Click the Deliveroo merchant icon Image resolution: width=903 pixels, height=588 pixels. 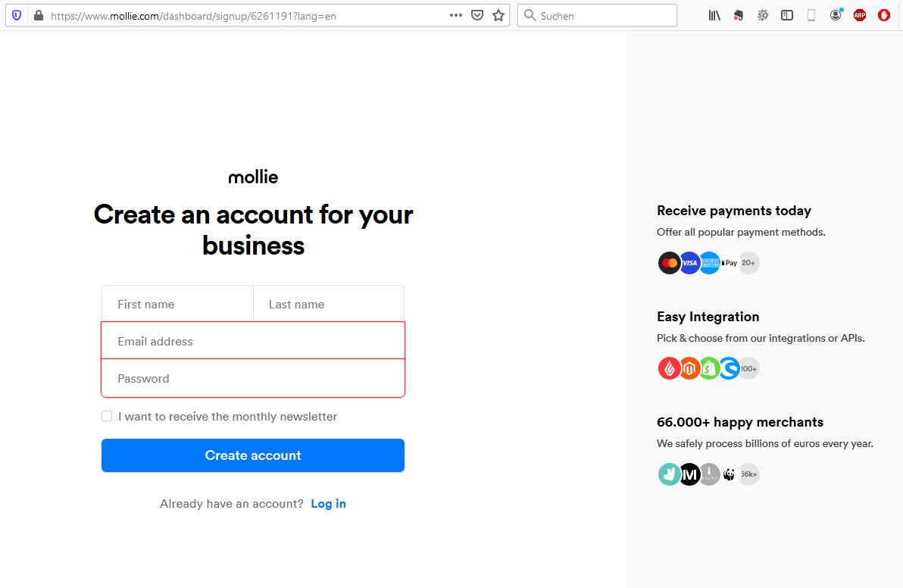pyautogui.click(x=670, y=474)
